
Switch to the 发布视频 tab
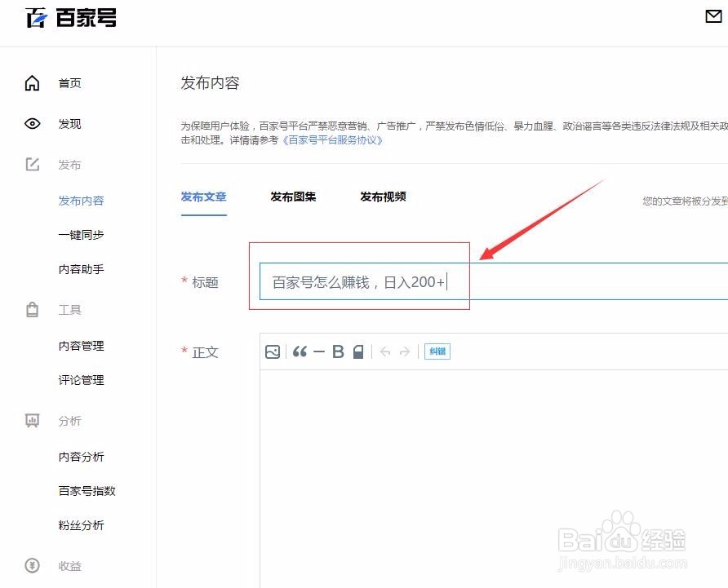383,197
